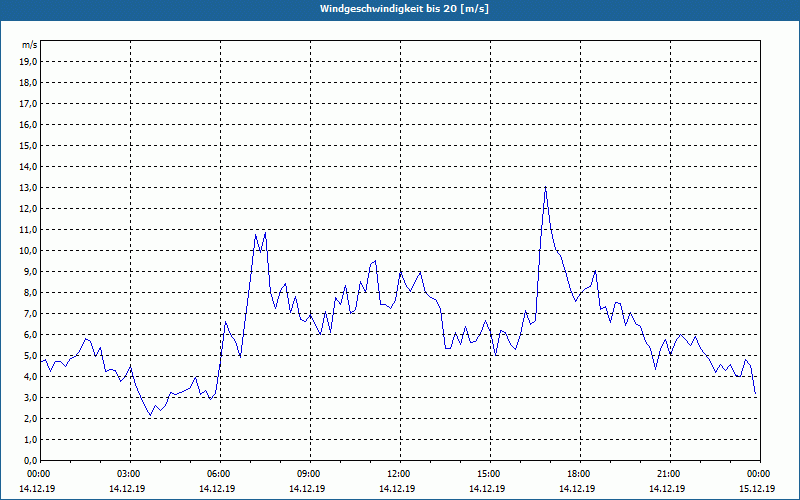This screenshot has width=800, height=500.
Task: Click the 14.12.19 date under 03:00
Action: (x=127, y=488)
